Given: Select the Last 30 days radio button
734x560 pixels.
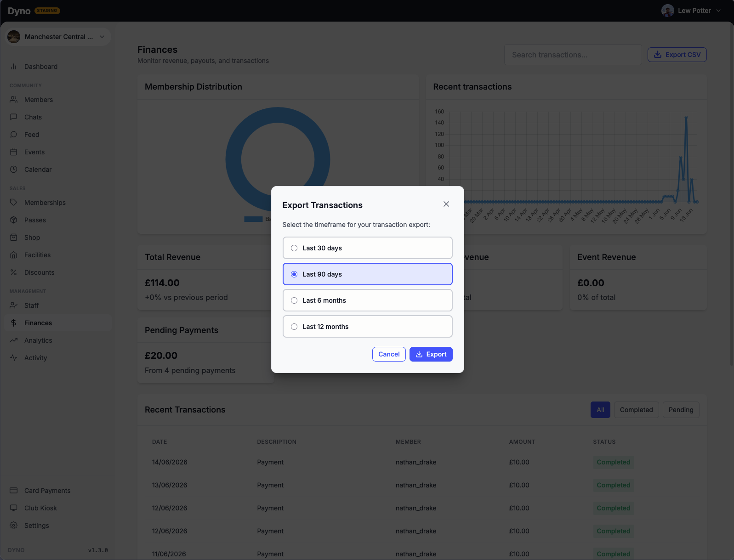Looking at the screenshot, I should [x=294, y=248].
